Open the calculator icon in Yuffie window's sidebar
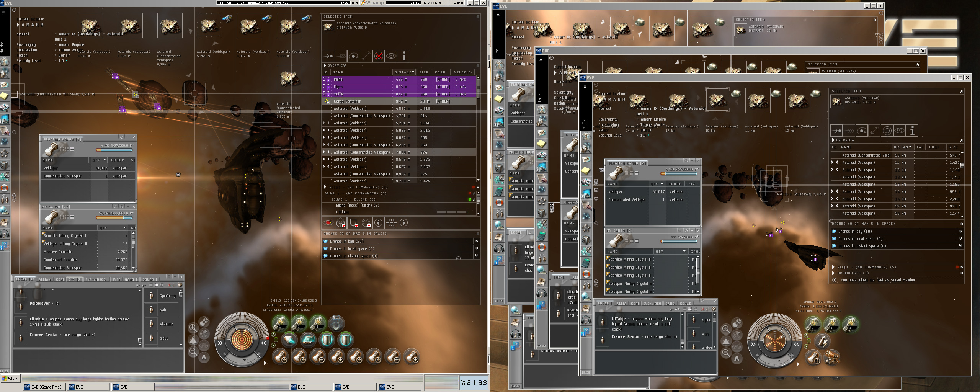 tap(586, 263)
